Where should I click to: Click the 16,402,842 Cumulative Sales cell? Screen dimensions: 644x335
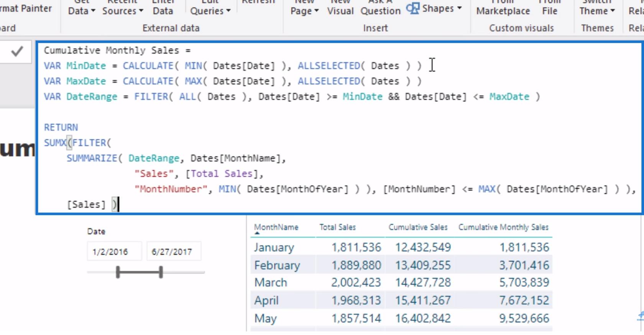[x=423, y=319]
